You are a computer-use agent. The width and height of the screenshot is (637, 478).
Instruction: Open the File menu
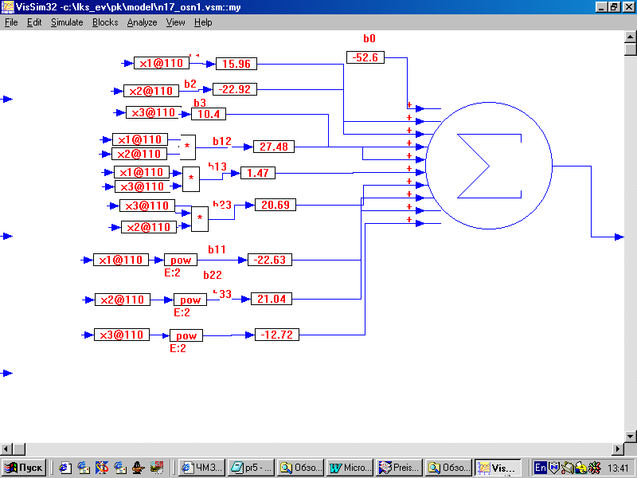click(11, 22)
